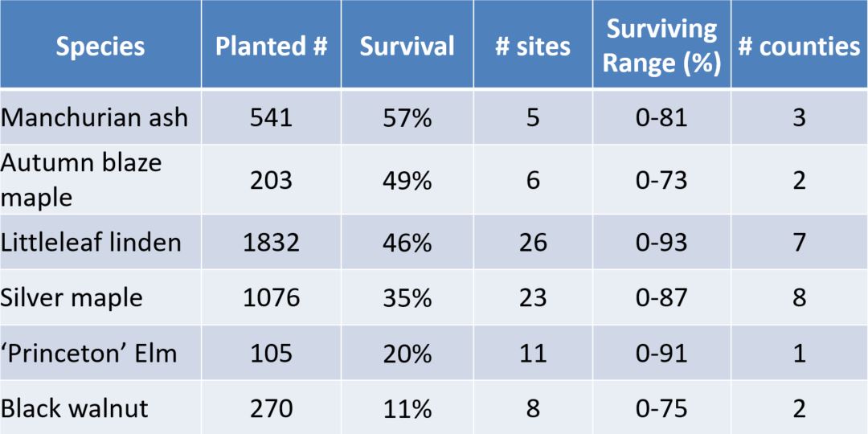Click the 'Princeton' Elm cell
868x434 pixels.
tap(88, 353)
